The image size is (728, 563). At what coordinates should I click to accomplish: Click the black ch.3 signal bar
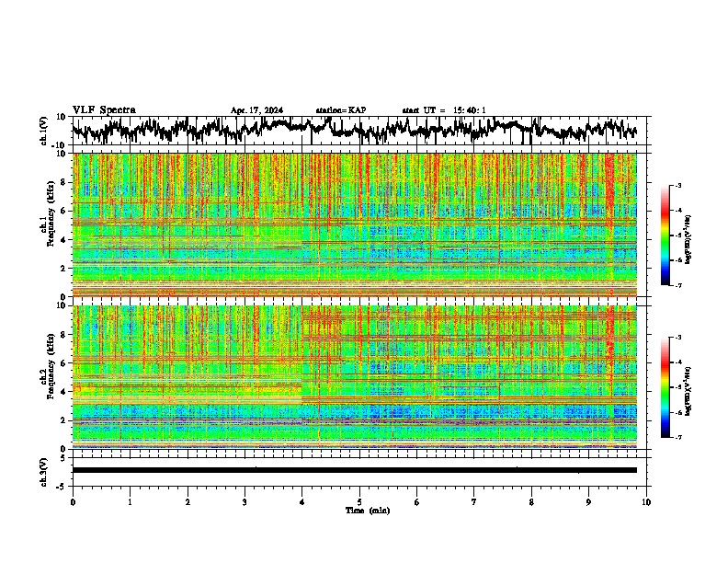pyautogui.click(x=355, y=470)
